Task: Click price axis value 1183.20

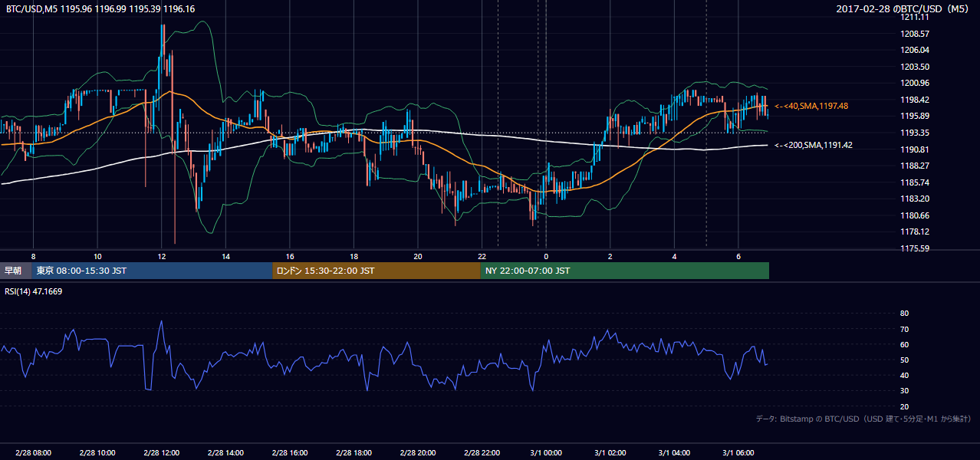Action: [x=915, y=199]
